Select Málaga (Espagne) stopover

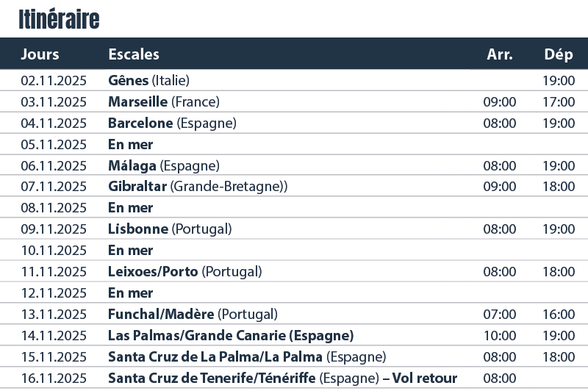[164, 166]
